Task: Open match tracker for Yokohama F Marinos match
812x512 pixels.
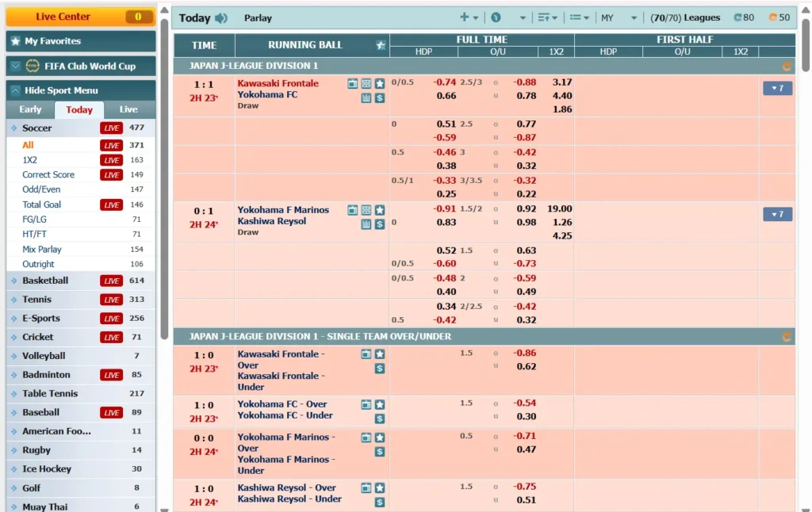Action: click(366, 210)
